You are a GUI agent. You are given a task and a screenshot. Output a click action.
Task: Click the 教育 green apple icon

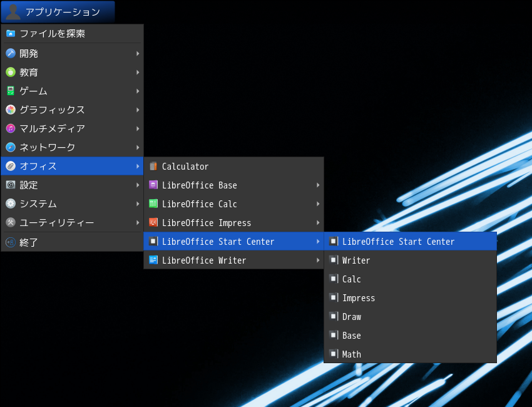pyautogui.click(x=11, y=72)
